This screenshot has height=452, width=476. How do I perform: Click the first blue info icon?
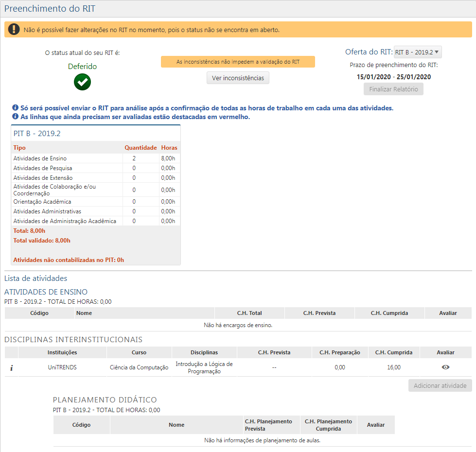(15, 107)
